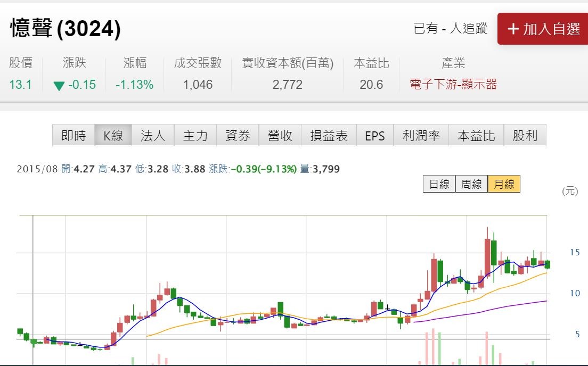This screenshot has width=588, height=366.
Task: Click the 憶聲 (3024) stock title
Action: 66,28
